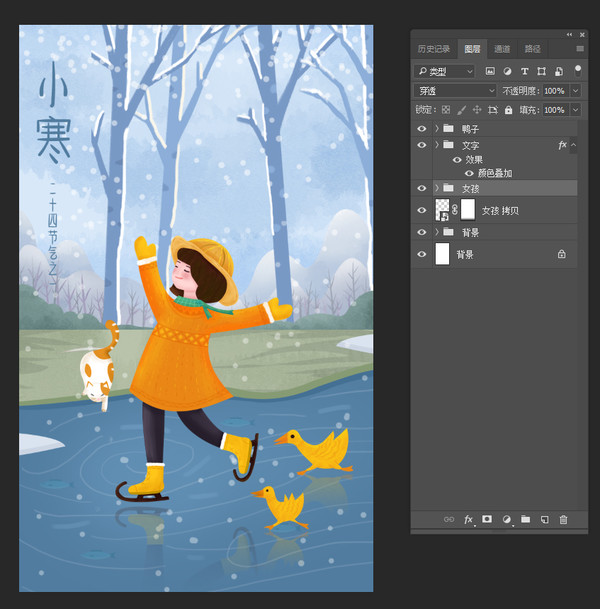The image size is (600, 609).
Task: Switch to the 历史记录 tab
Action: click(x=434, y=49)
